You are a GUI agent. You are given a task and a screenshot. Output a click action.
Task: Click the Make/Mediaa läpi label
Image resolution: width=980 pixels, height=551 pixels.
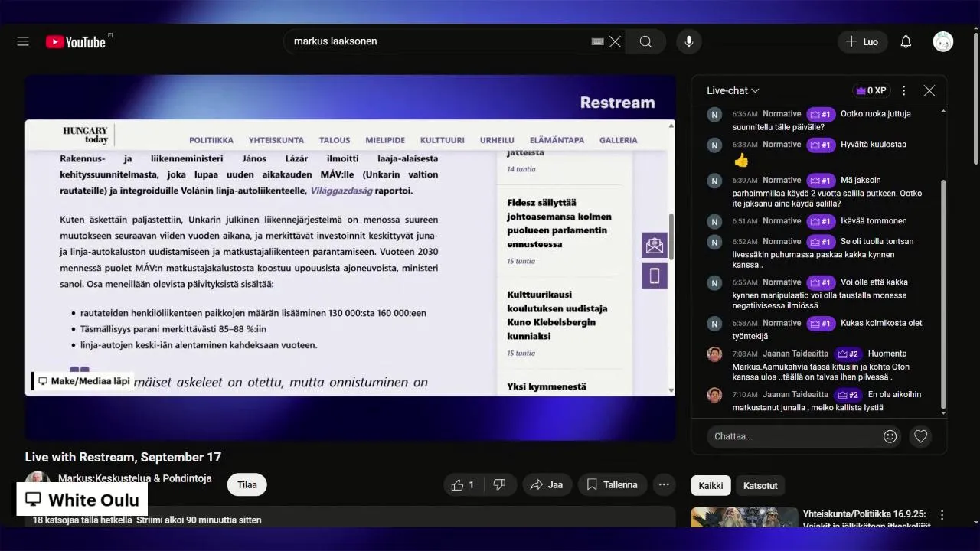click(83, 381)
